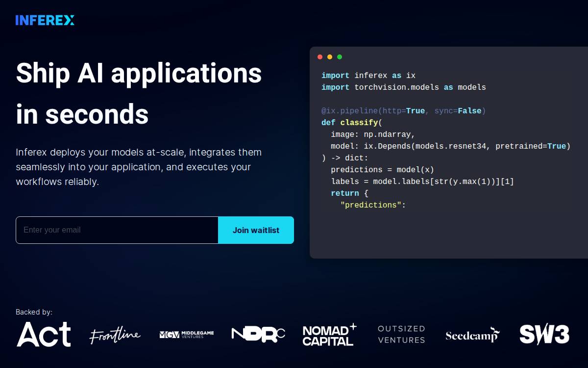The height and width of the screenshot is (368, 588).
Task: Open the Seedcamp investor logo
Action: tap(472, 335)
